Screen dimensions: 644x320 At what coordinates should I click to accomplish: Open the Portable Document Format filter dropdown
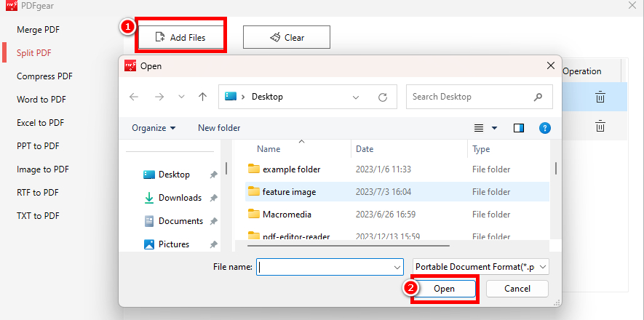[x=481, y=267]
